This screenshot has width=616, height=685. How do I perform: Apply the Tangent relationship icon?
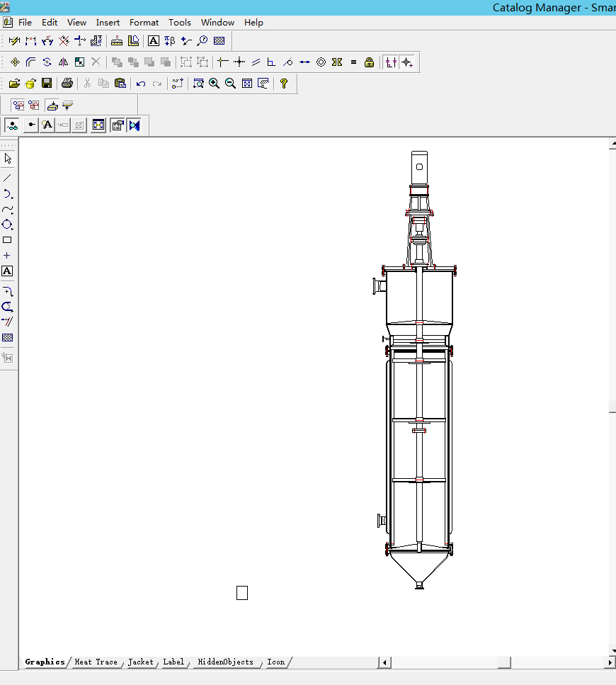coord(287,62)
